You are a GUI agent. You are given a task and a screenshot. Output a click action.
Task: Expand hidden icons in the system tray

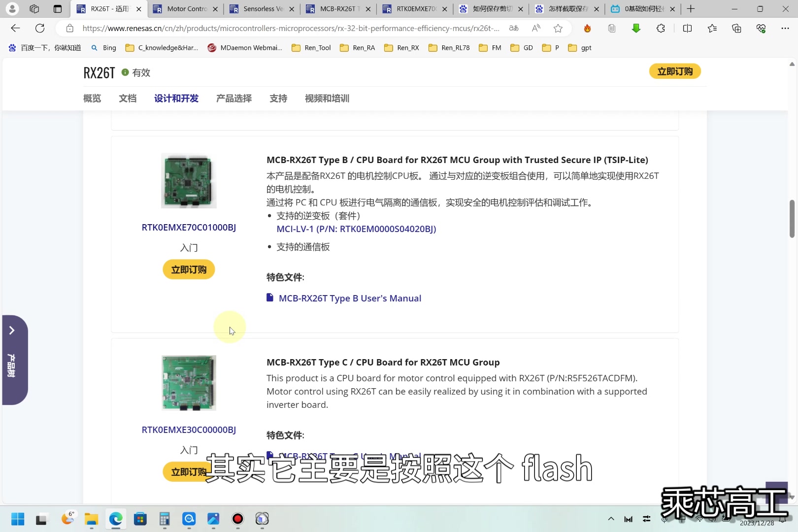611,519
